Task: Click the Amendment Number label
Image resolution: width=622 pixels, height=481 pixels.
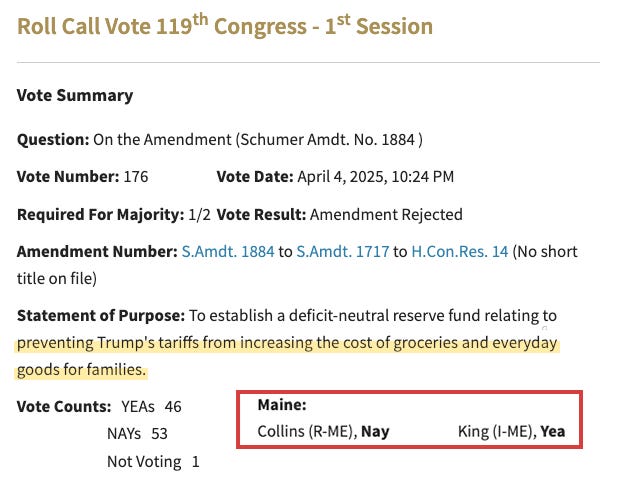Action: click(x=97, y=251)
